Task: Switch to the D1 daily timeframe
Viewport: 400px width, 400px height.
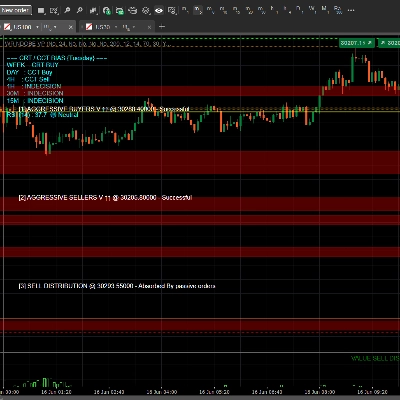Action: click(299, 10)
